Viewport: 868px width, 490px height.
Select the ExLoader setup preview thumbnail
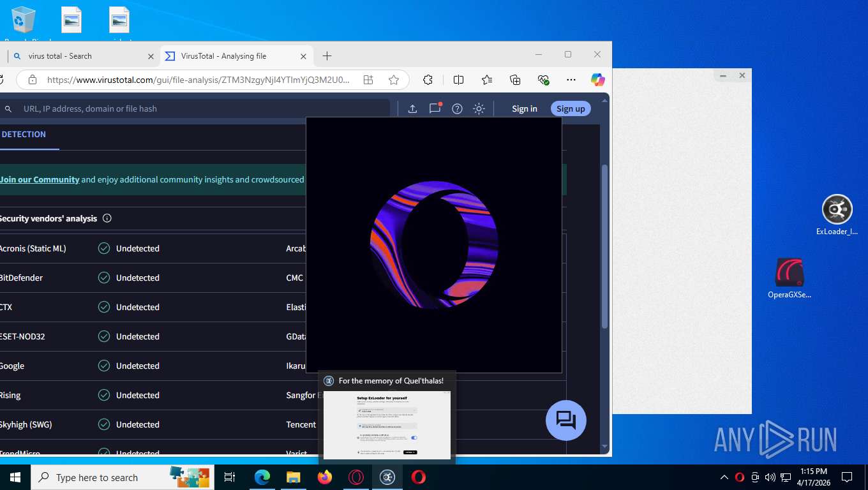click(387, 424)
